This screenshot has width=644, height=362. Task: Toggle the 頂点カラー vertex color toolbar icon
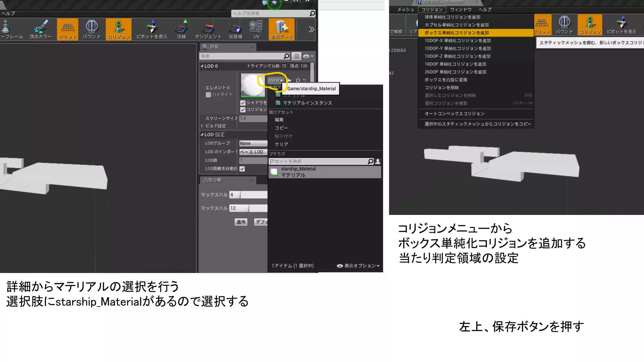41,29
